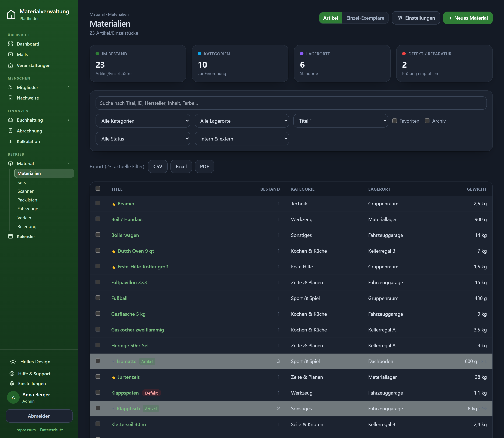Tick the Archiv checkbox
Viewport: 504px width, 438px height.
[x=427, y=121]
